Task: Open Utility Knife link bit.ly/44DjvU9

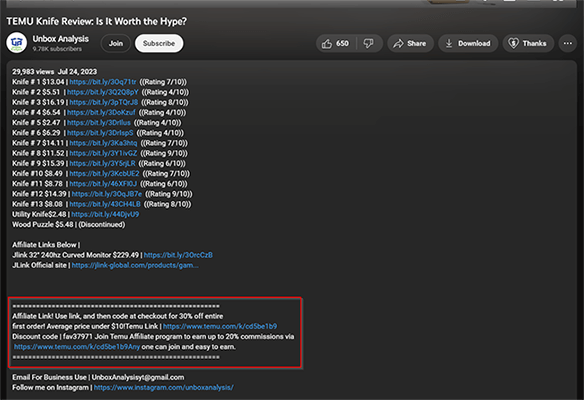Action: (x=105, y=214)
